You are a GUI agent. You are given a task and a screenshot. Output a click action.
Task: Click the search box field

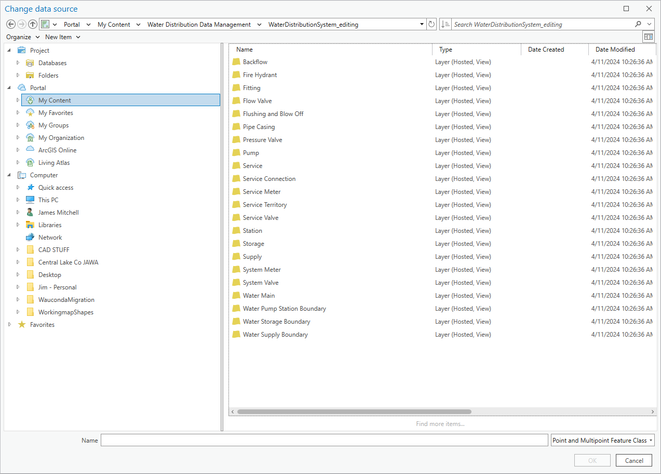(x=543, y=24)
